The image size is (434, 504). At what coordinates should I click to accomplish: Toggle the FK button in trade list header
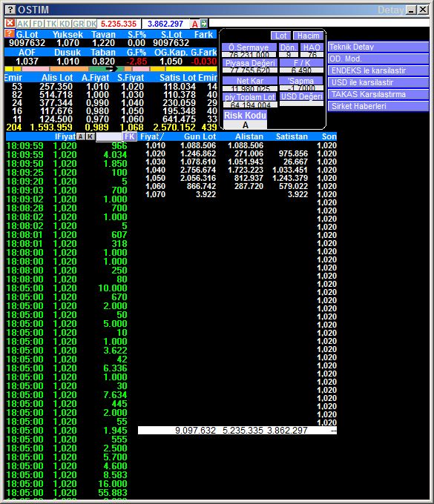point(130,136)
